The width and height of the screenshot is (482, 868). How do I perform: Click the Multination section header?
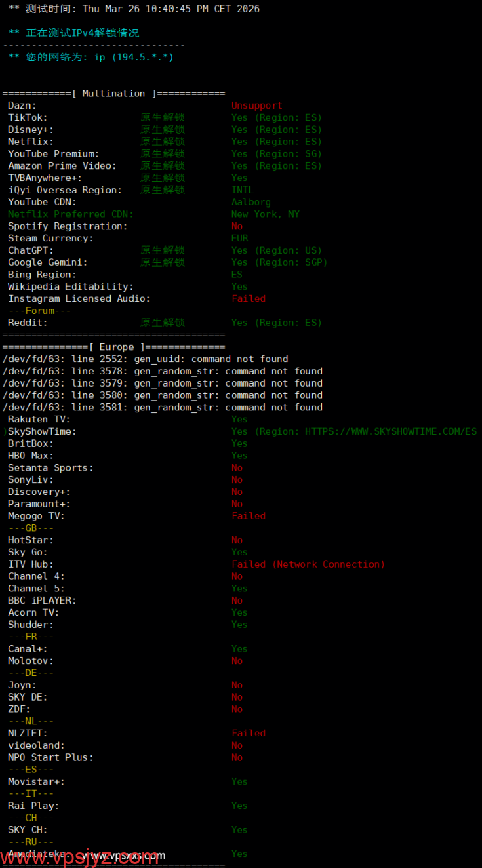(114, 94)
